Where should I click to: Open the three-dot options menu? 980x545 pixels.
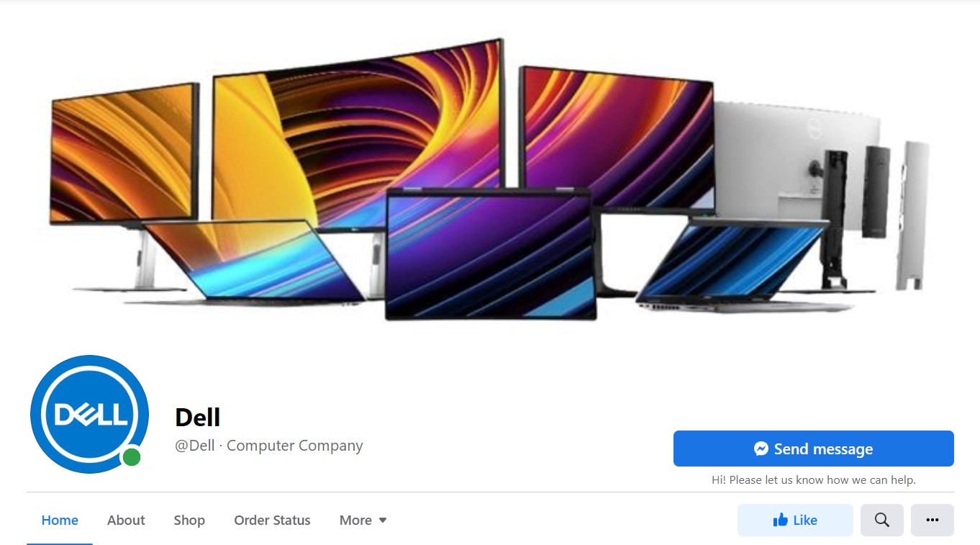[x=933, y=520]
